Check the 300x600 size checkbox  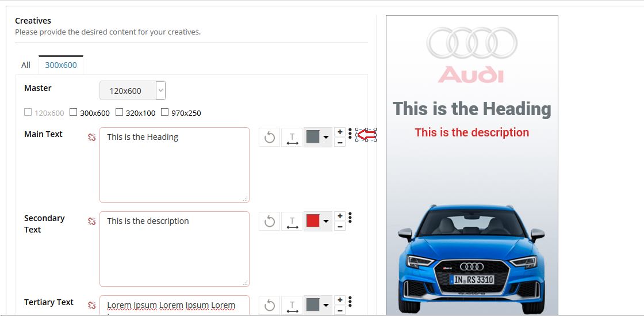[73, 112]
